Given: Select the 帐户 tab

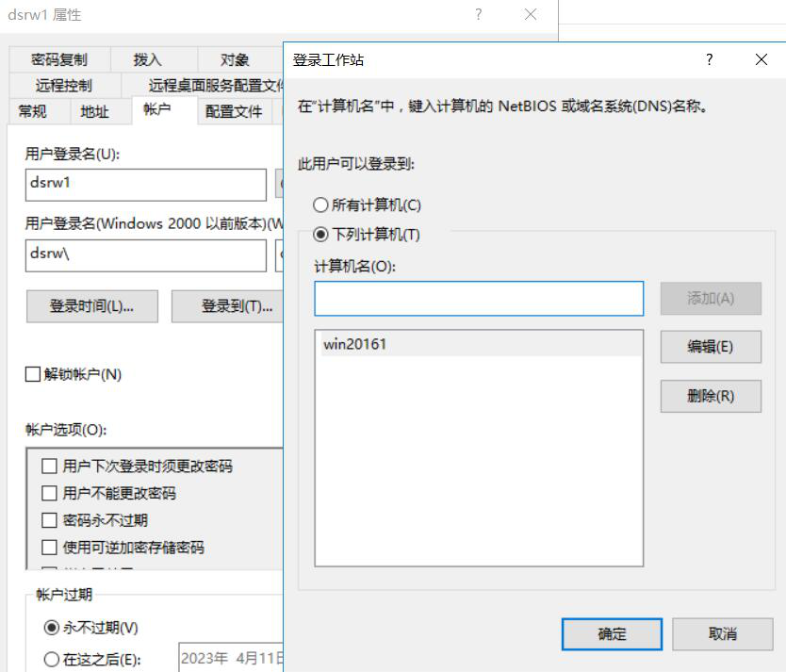Looking at the screenshot, I should 164,109.
